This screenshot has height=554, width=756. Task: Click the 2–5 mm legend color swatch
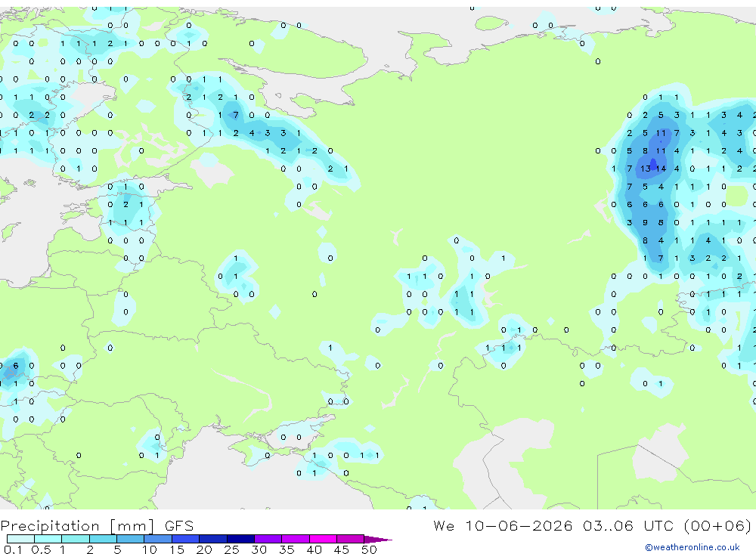click(x=103, y=539)
